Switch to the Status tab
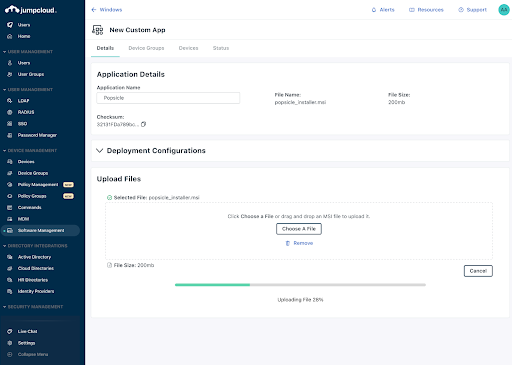This screenshot has height=365, width=512. pyautogui.click(x=221, y=48)
